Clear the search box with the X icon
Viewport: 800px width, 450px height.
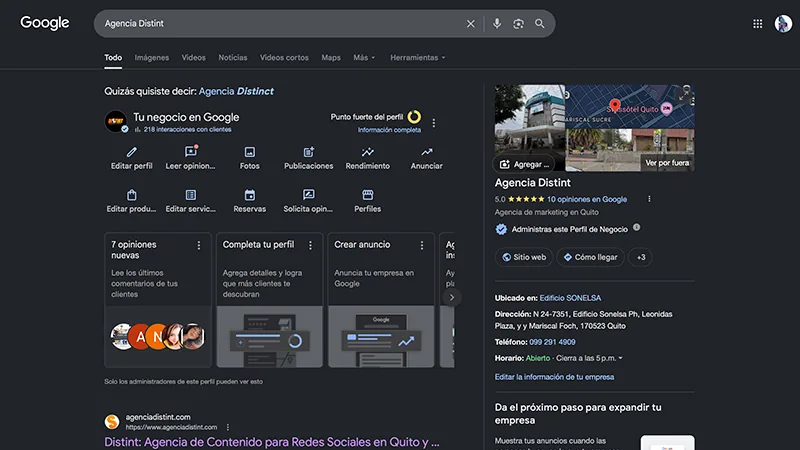click(470, 23)
